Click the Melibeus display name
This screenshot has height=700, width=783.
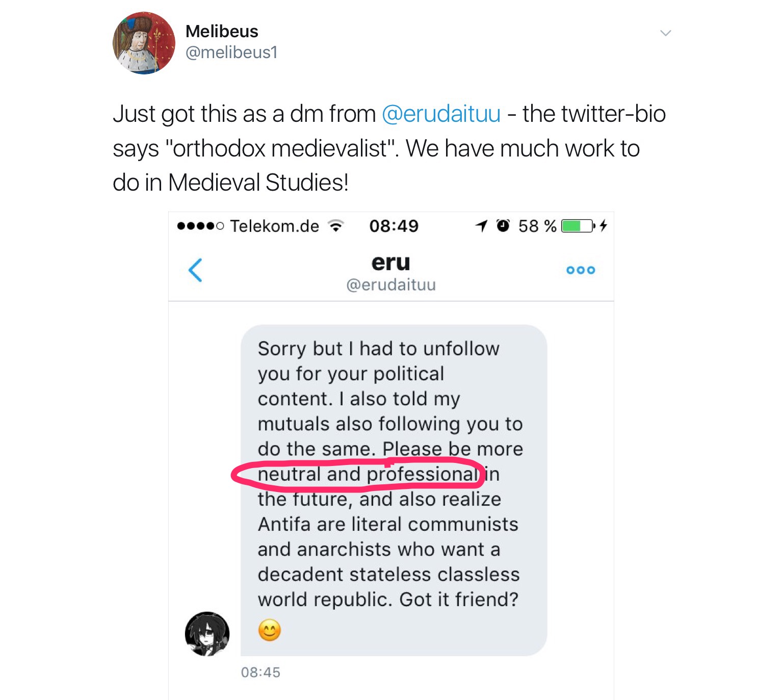[x=222, y=32]
